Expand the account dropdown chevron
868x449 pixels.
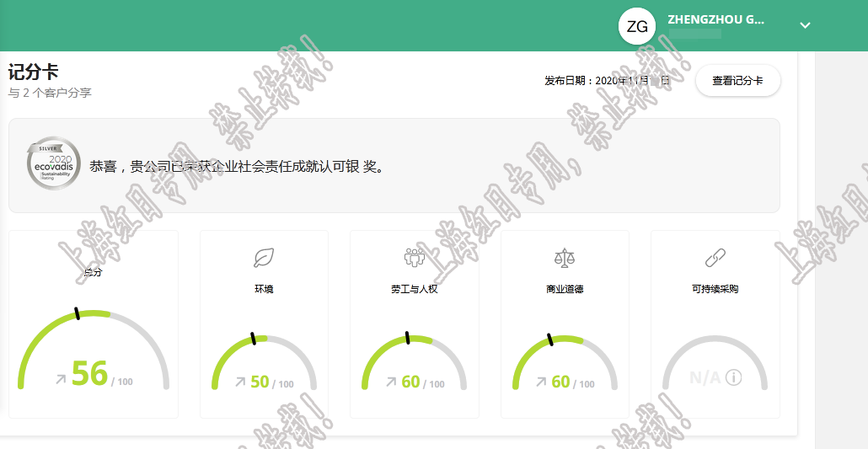805,25
